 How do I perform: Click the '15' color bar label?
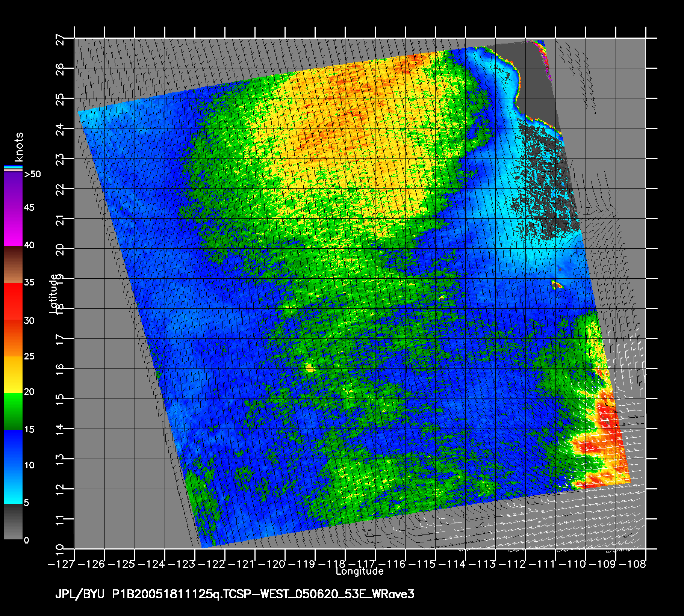point(29,430)
